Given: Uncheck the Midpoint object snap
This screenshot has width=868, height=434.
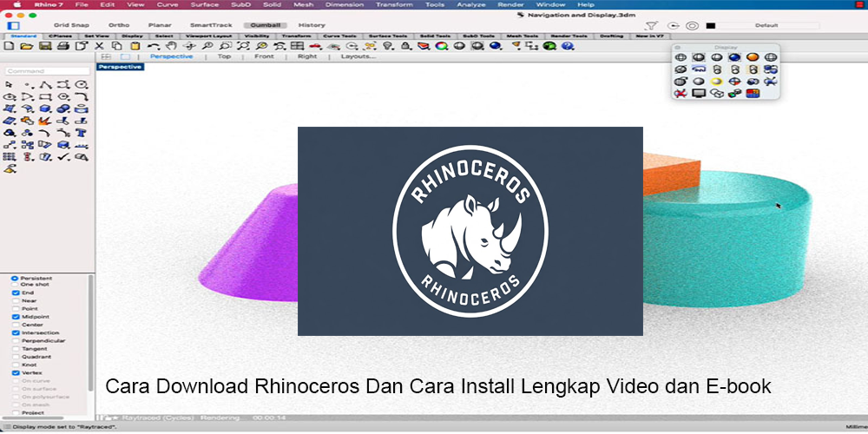Looking at the screenshot, I should [x=16, y=317].
